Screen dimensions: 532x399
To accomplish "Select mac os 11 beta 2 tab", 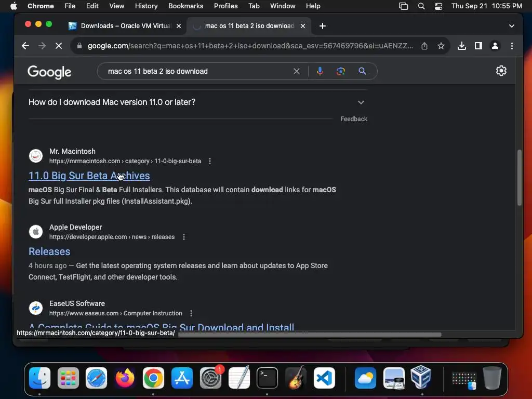I will pyautogui.click(x=249, y=26).
